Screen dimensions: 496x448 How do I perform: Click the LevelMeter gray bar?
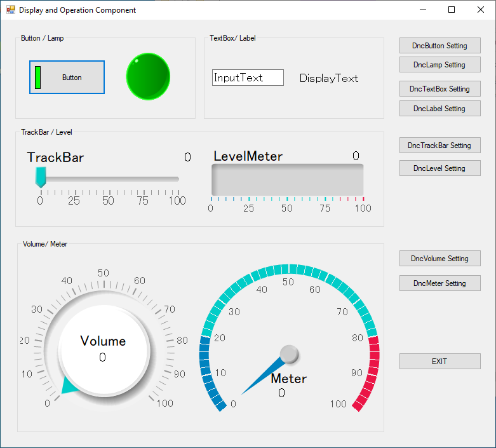pyautogui.click(x=287, y=180)
